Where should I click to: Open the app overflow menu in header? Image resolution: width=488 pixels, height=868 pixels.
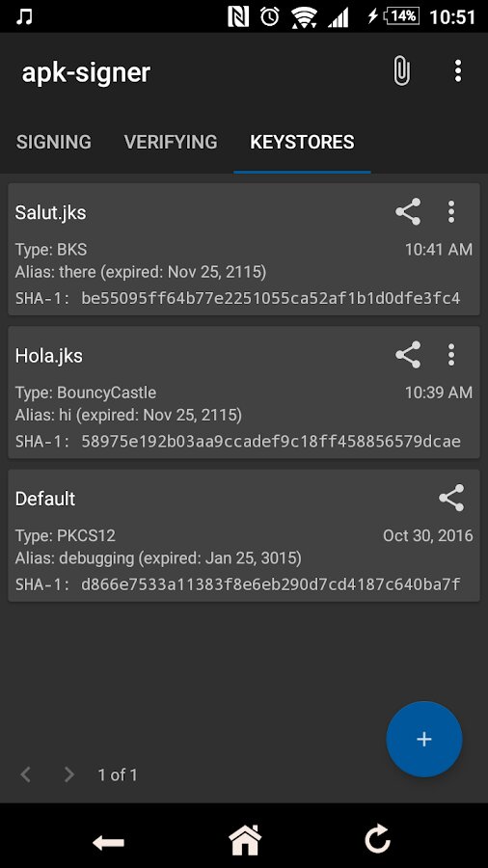(x=457, y=70)
